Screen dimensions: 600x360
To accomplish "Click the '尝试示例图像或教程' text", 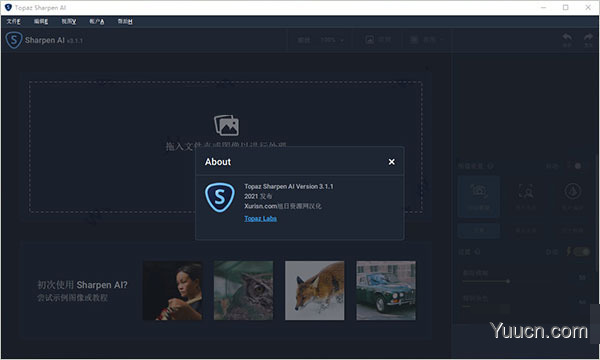I will point(72,298).
